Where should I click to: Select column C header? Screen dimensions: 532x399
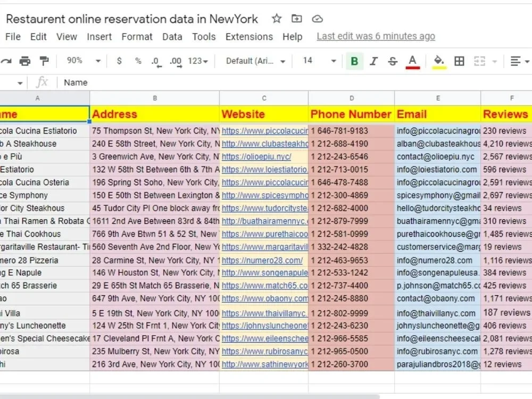point(264,98)
